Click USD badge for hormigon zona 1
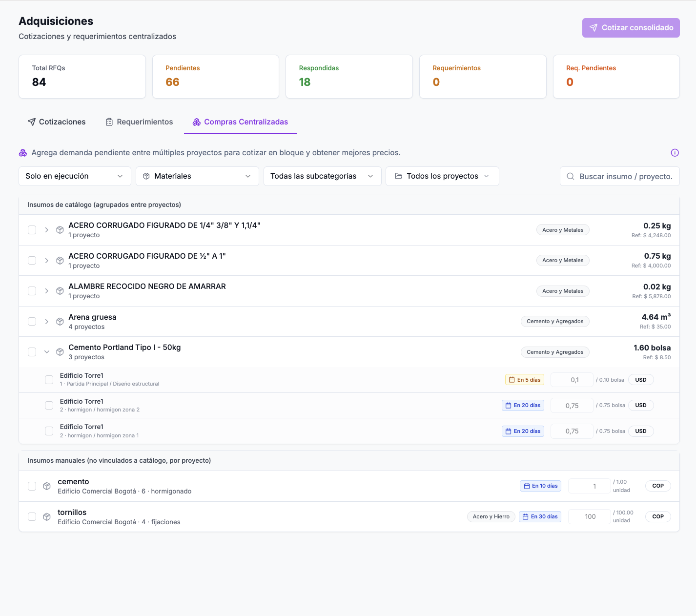Screen dimensions: 696x616 point(641,431)
